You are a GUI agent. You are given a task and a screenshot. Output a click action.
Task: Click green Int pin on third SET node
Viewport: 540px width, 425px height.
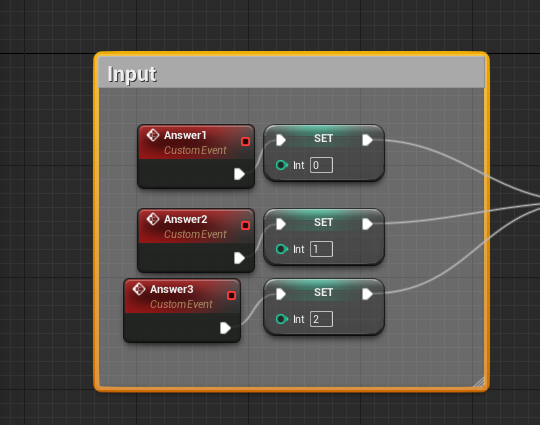281,319
